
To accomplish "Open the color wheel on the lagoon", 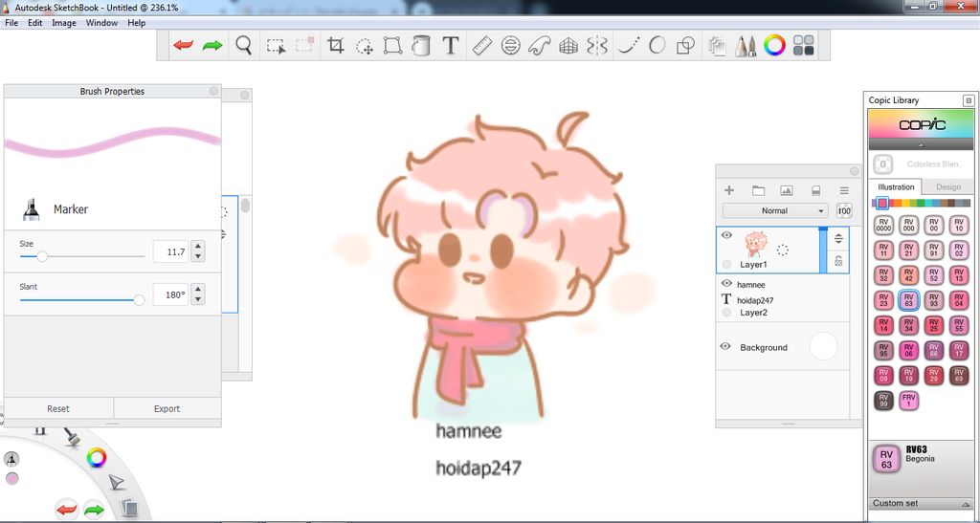I will click(x=97, y=458).
